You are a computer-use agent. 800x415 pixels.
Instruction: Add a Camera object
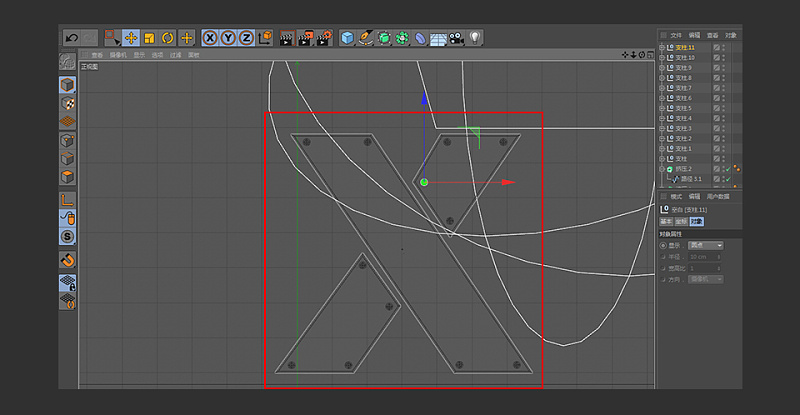[x=456, y=38]
